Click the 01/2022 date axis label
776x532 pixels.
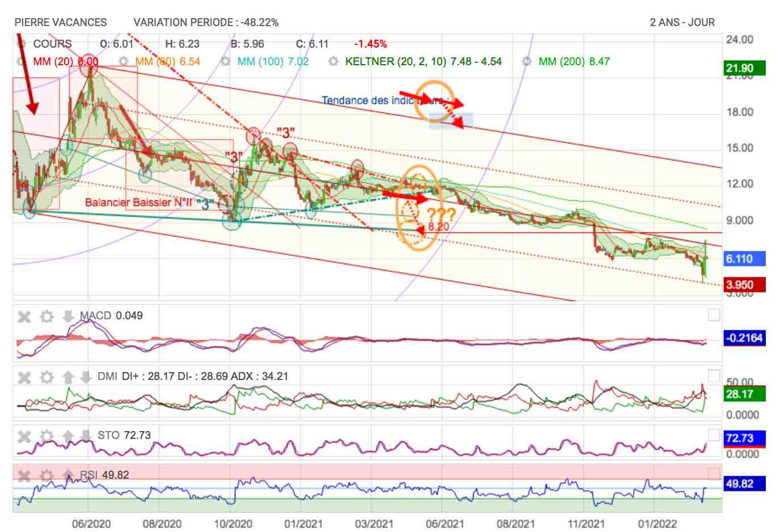click(657, 523)
